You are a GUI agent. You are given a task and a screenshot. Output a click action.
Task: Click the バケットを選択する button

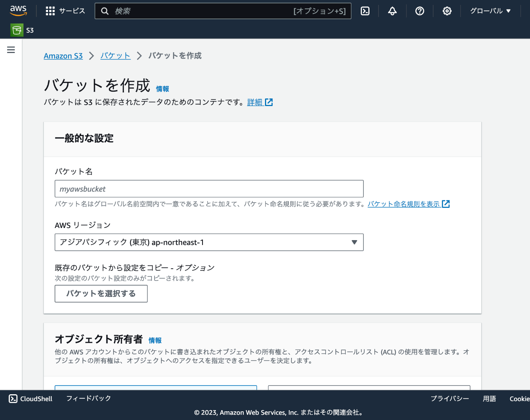[101, 294]
